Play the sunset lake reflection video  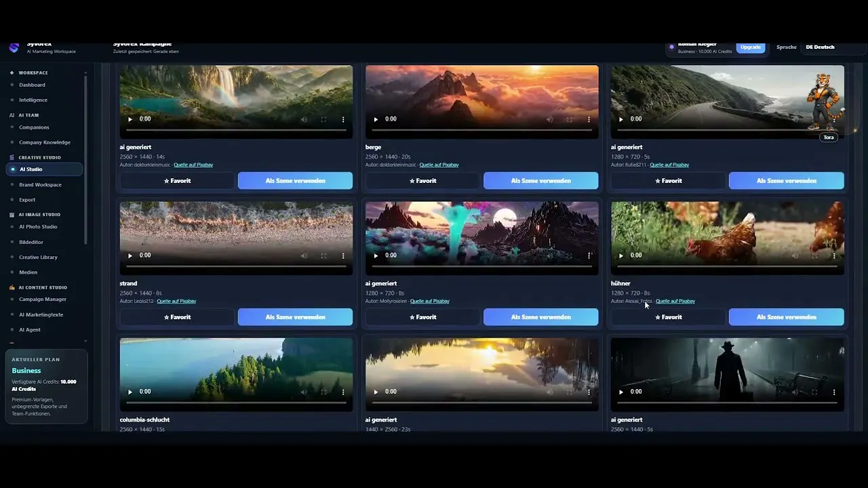coord(376,392)
